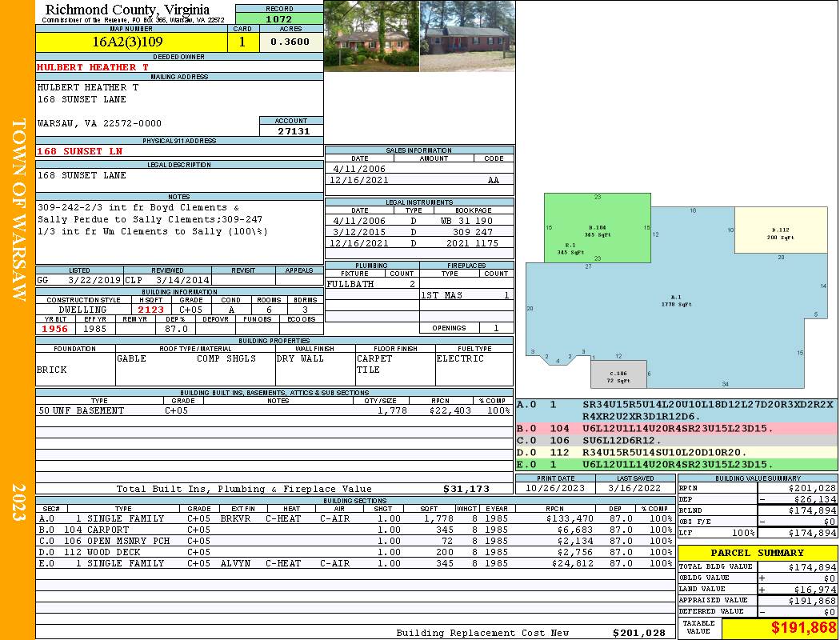840x640 pixels.
Task: Click appraised value $191,868
Action: (x=812, y=601)
